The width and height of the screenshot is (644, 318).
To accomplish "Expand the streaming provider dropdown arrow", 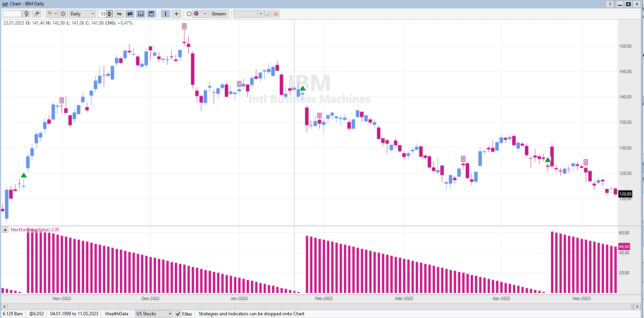I will [205, 14].
